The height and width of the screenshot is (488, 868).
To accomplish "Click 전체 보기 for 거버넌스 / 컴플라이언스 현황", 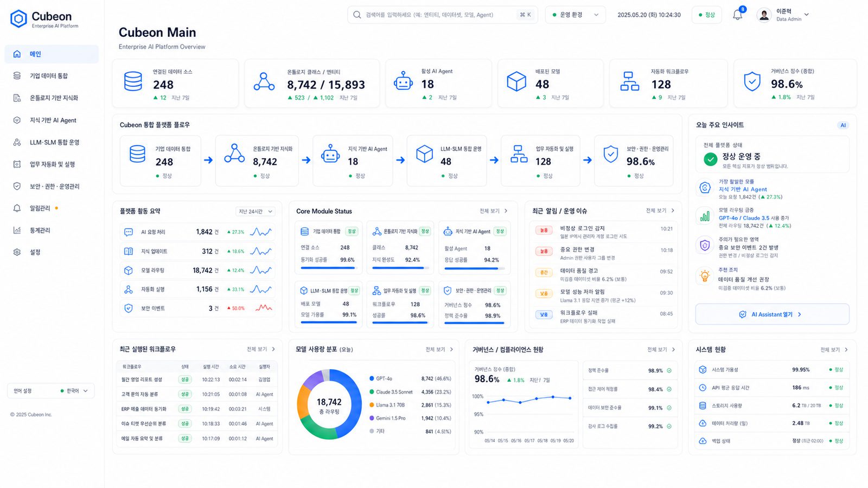I will (x=661, y=350).
